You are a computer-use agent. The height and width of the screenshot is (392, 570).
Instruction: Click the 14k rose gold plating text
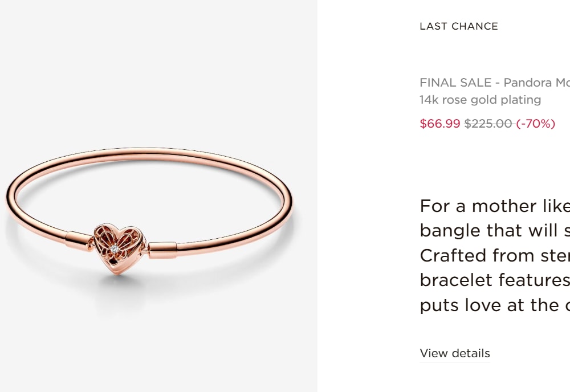coord(480,100)
